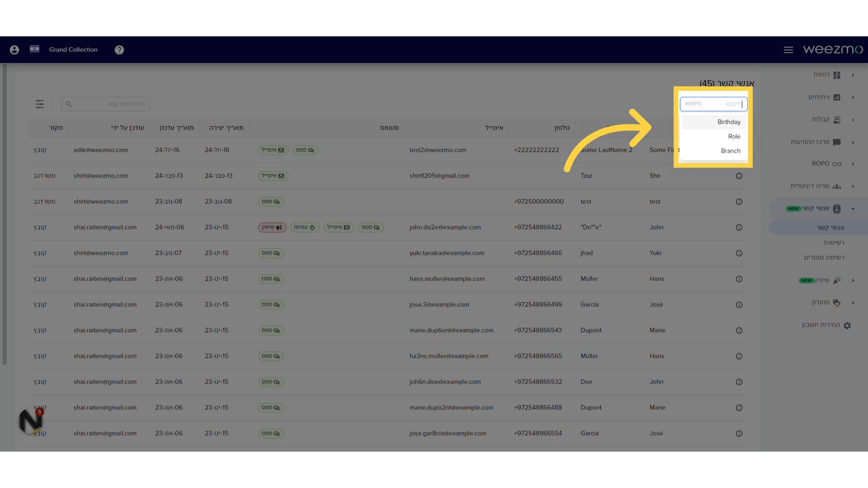This screenshot has height=488, width=868.
Task: Expand the ROPO arrow
Action: click(x=853, y=164)
